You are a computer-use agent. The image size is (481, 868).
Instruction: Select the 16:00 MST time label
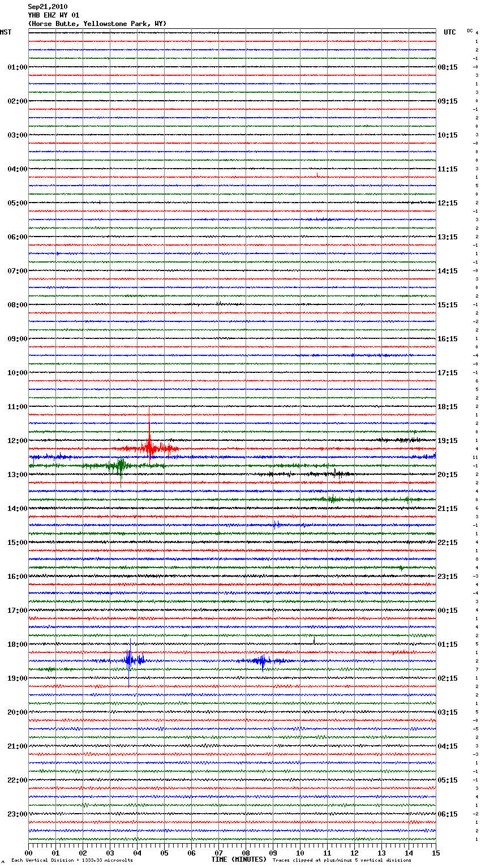18,577
